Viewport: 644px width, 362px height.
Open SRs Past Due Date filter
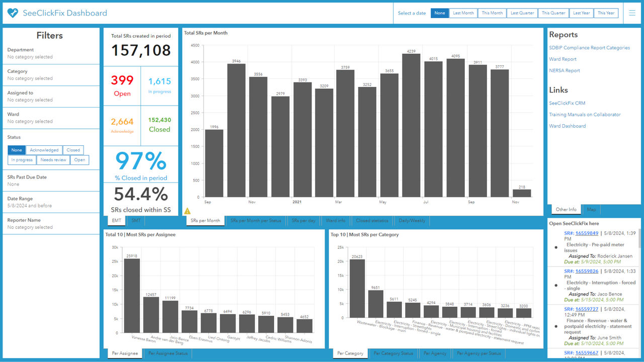51,180
